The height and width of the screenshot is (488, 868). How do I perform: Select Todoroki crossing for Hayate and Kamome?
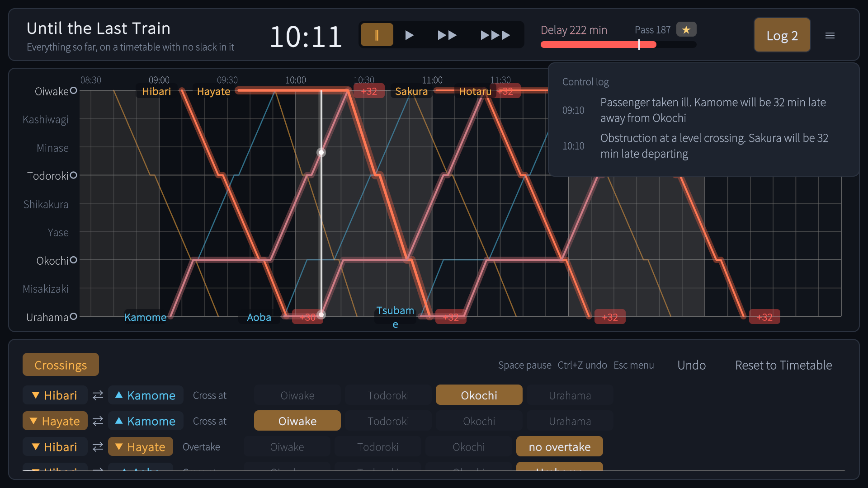388,421
